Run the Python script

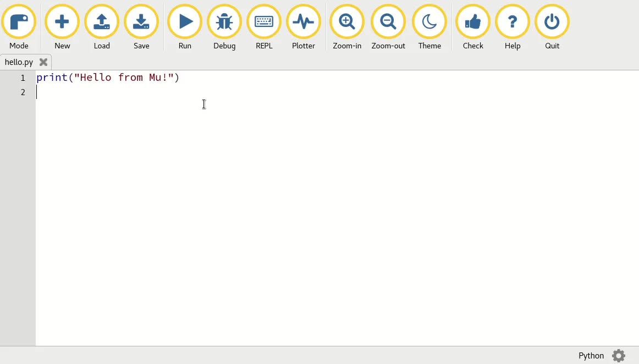tap(185, 27)
